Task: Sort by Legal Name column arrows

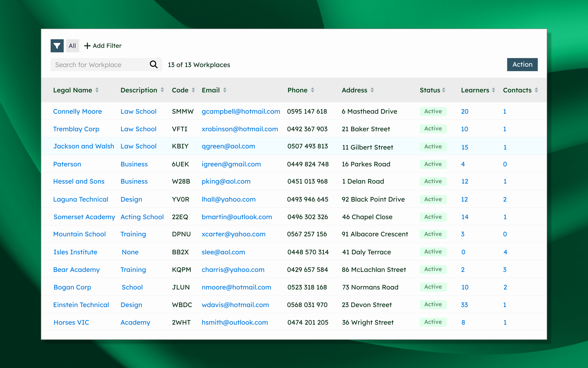Action: pyautogui.click(x=97, y=90)
